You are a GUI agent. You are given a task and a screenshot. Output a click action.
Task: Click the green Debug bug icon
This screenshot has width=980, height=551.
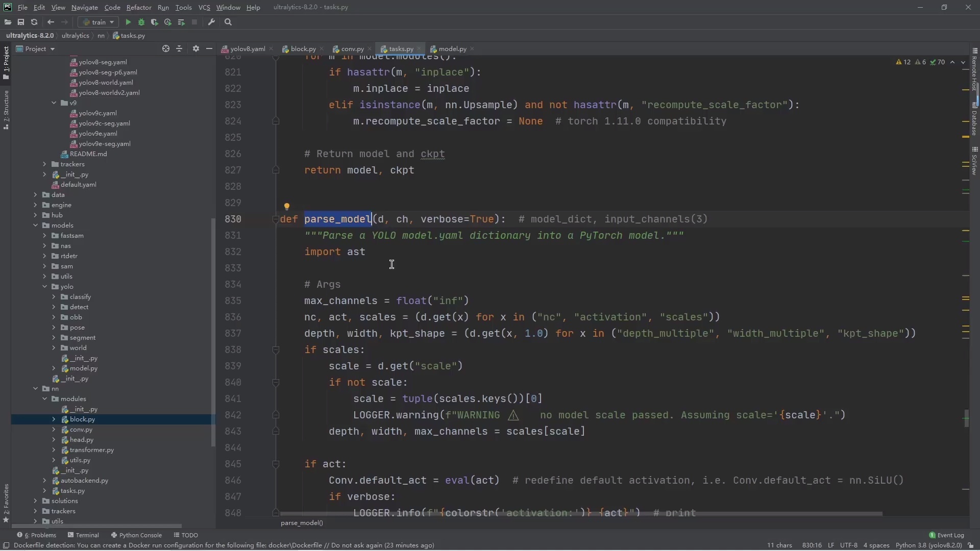(141, 22)
